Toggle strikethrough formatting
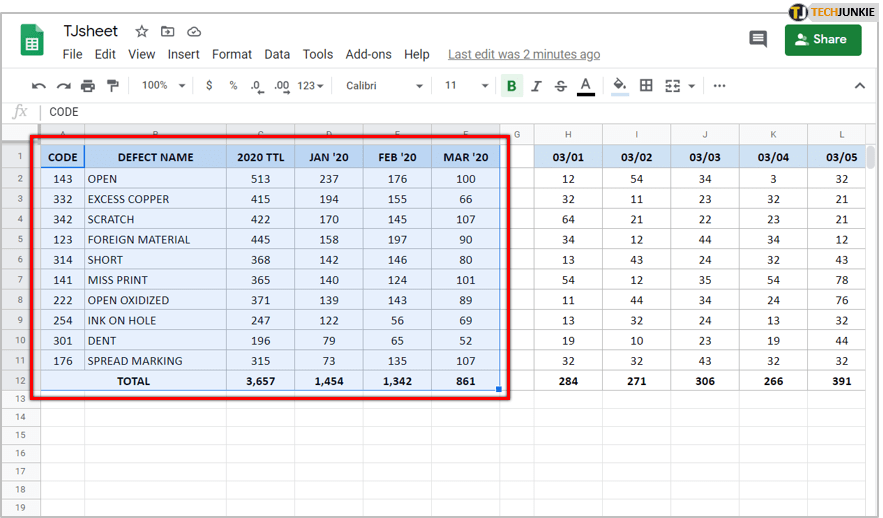The image size is (883, 518). [x=560, y=86]
